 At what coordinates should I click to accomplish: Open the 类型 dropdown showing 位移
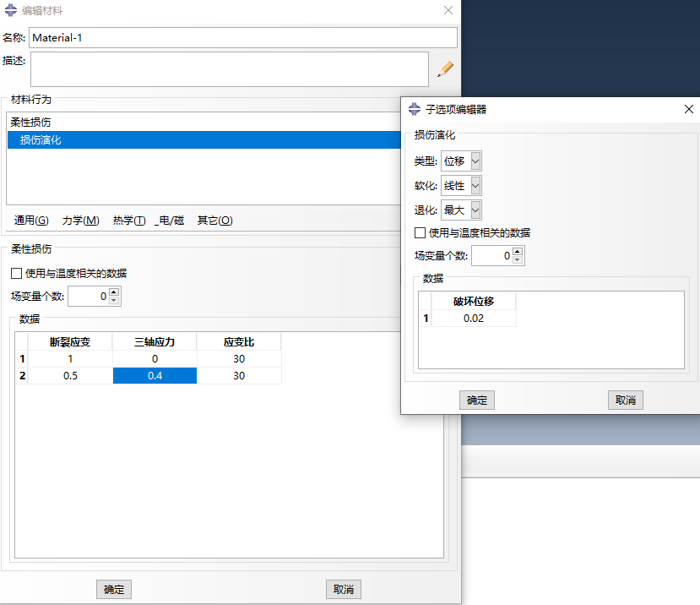461,161
